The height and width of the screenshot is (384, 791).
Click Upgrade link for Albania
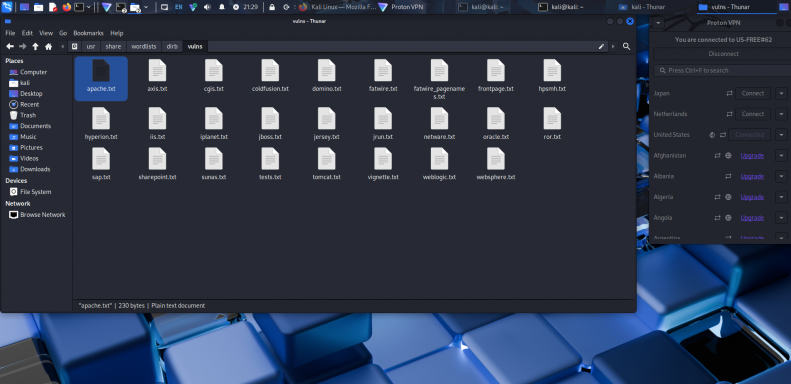tap(752, 176)
